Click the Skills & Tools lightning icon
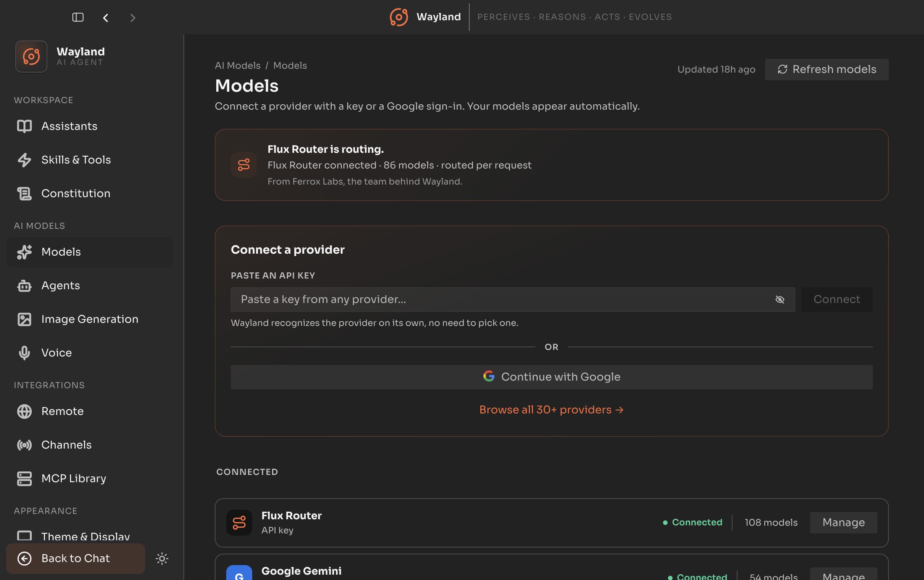The height and width of the screenshot is (580, 924). tap(24, 160)
